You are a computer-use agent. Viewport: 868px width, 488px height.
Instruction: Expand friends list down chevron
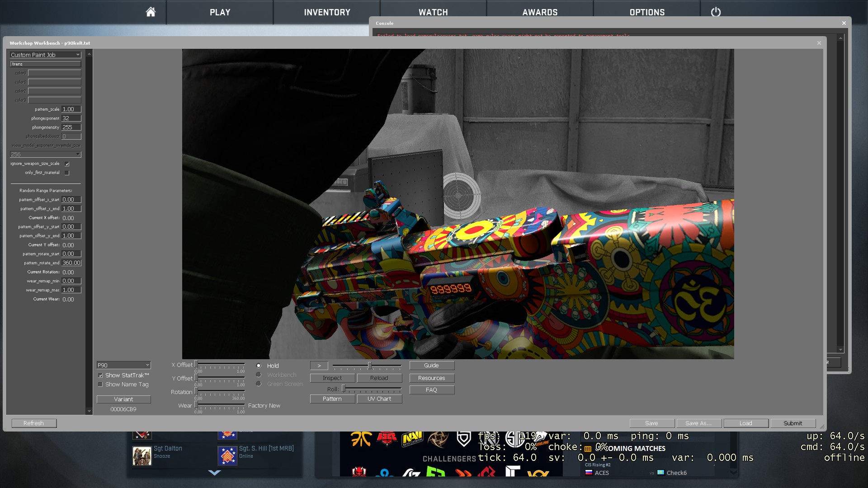pos(215,473)
